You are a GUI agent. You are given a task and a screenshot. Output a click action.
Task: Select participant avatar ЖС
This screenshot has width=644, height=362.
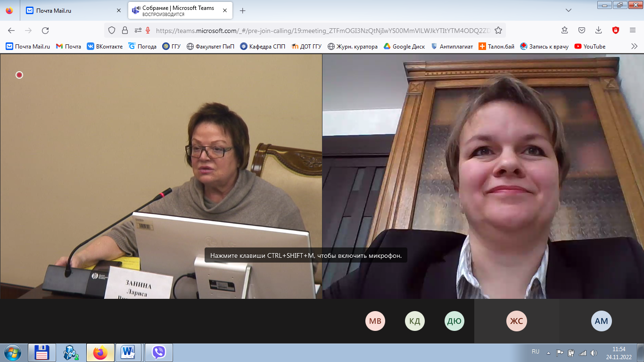[x=517, y=321]
